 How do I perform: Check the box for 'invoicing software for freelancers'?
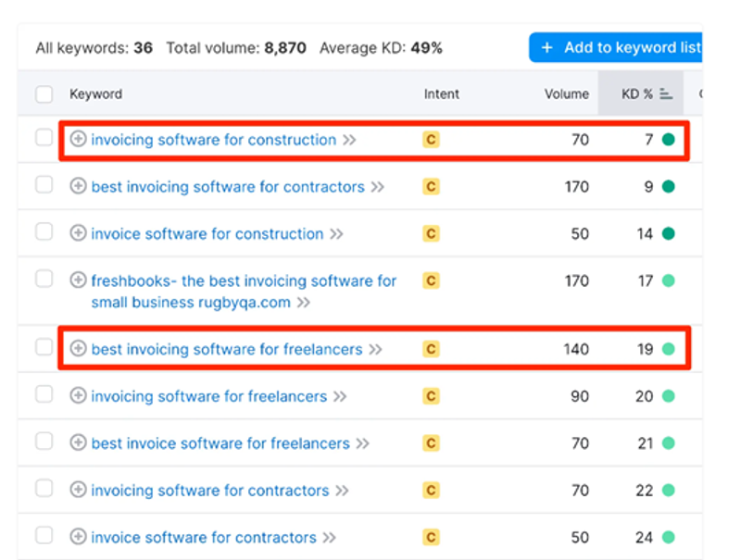pos(44,393)
